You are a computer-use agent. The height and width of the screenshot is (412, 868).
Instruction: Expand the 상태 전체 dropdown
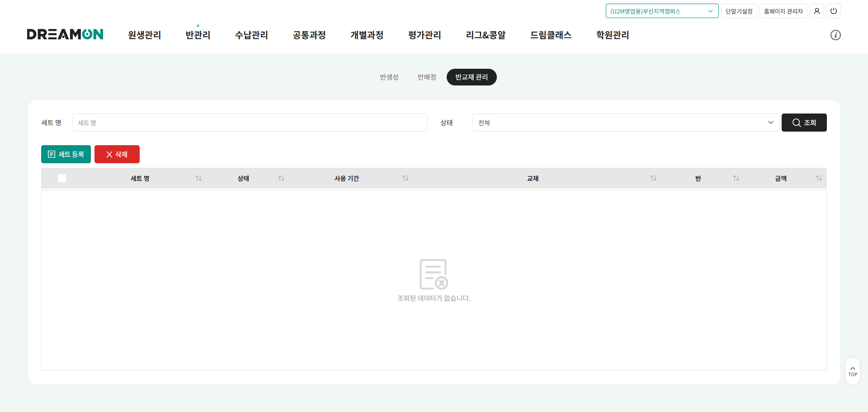coord(625,123)
